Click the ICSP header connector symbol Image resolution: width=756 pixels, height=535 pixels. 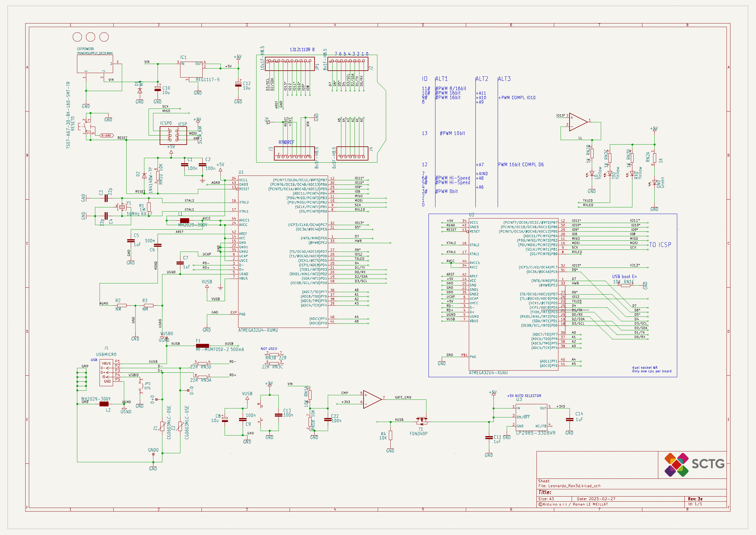[173, 135]
